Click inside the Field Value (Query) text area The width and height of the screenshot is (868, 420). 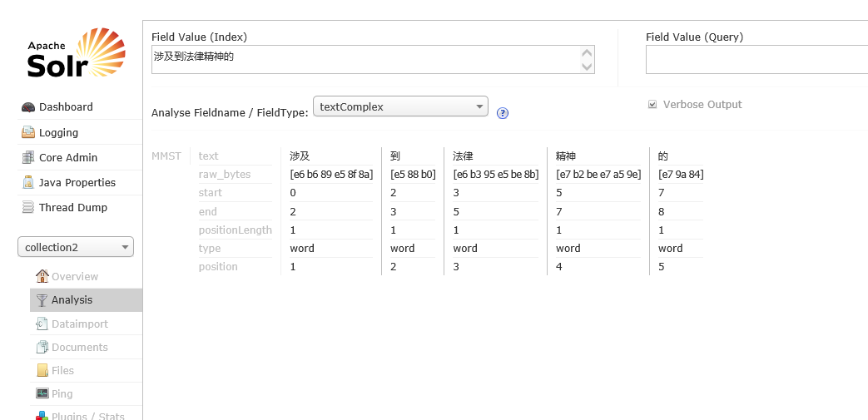tap(756, 60)
